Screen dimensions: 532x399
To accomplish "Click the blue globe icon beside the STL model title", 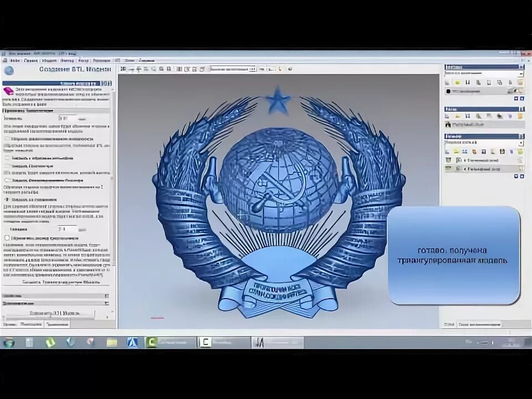I will (x=9, y=70).
